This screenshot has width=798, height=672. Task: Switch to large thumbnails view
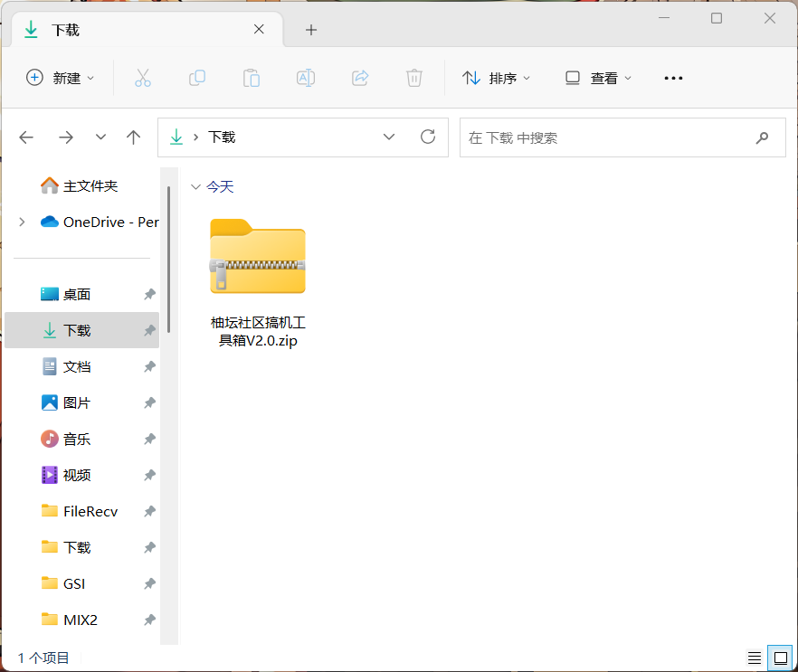tap(778, 658)
